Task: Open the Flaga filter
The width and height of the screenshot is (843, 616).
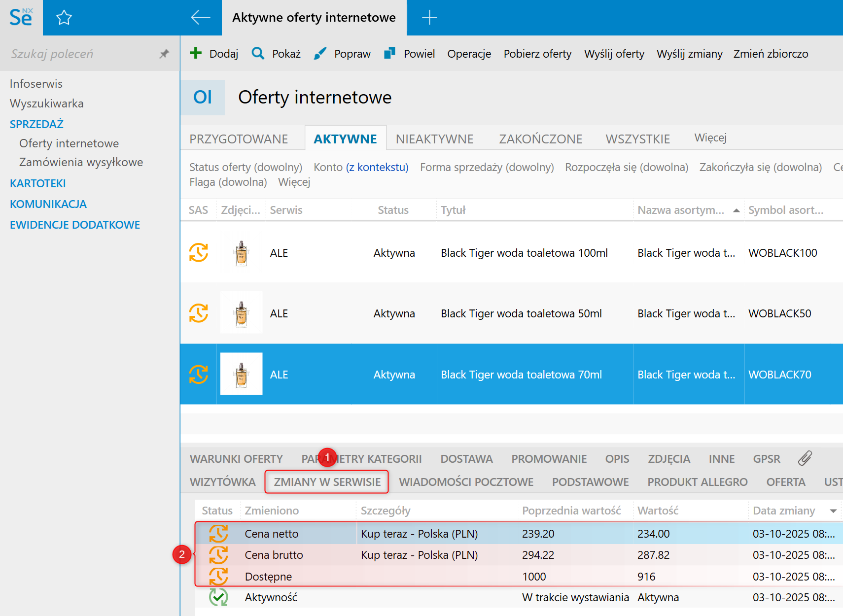Action: point(228,182)
